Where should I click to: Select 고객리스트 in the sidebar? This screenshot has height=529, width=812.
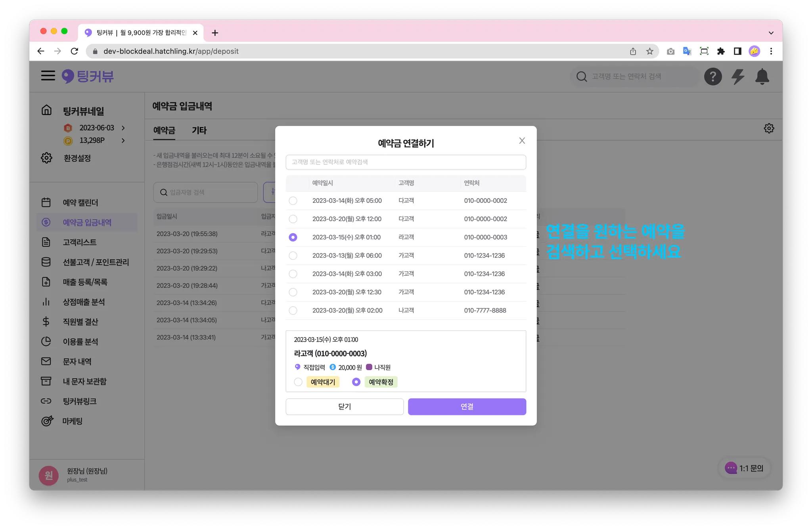tap(79, 242)
